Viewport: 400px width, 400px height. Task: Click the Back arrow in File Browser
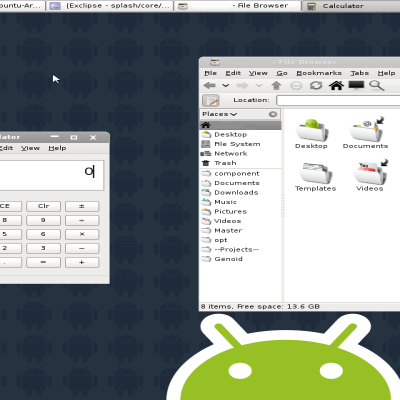[x=209, y=86]
